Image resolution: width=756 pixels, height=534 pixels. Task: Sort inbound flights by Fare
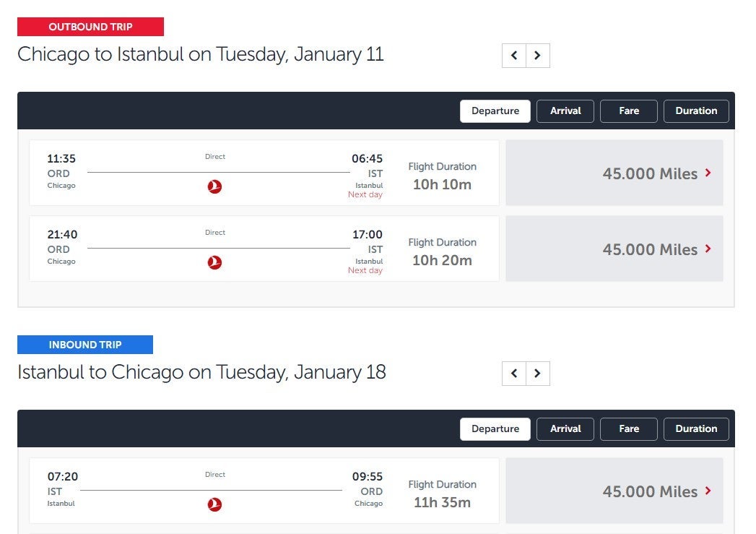click(629, 429)
